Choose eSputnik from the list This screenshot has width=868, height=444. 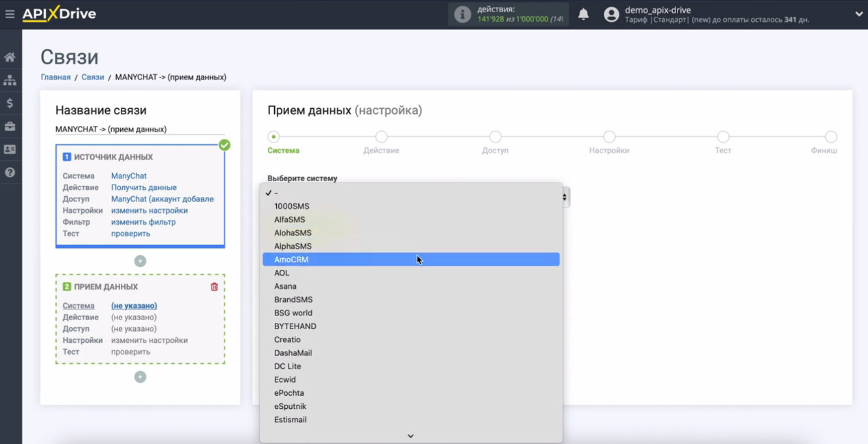(x=411, y=406)
